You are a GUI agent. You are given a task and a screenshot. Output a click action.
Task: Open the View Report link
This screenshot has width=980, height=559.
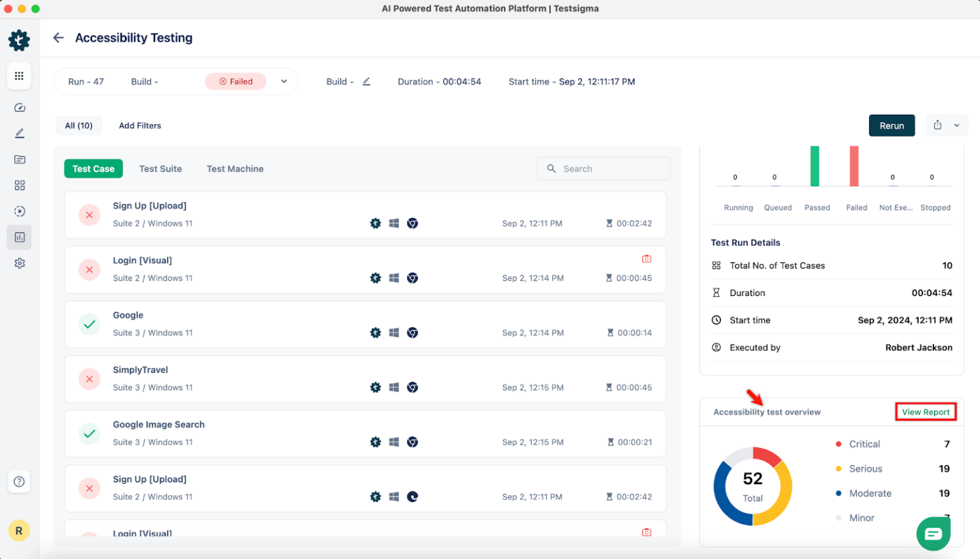925,412
